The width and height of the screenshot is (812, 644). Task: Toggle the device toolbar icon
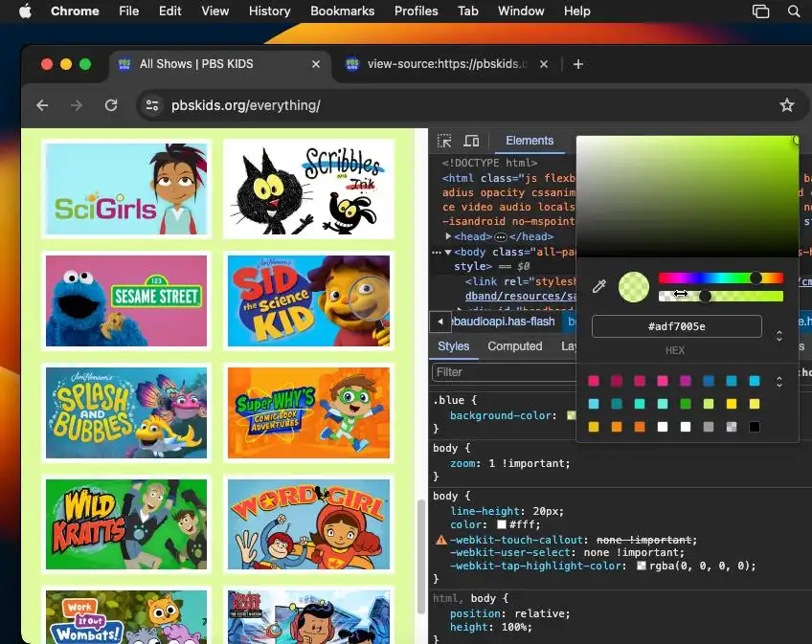click(471, 141)
